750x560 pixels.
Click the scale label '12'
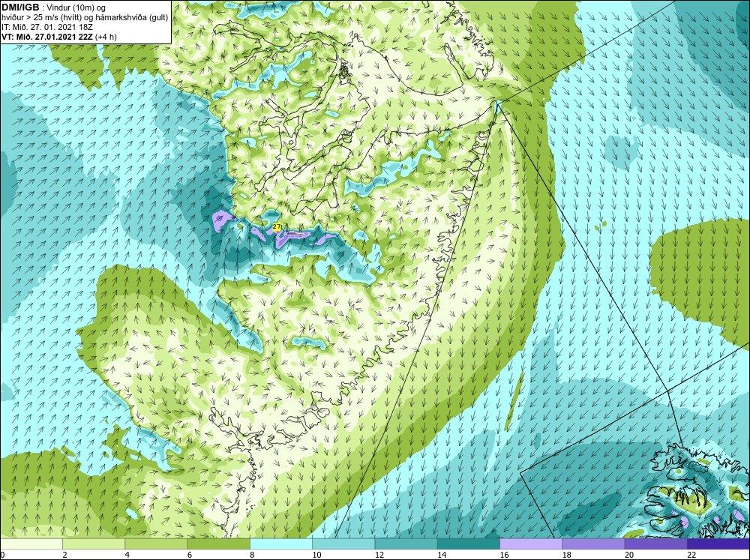click(379, 555)
